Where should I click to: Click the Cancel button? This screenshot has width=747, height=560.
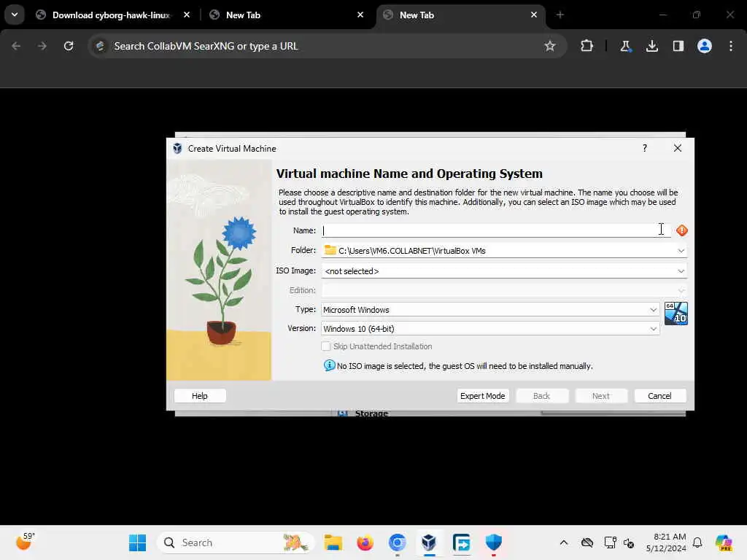pyautogui.click(x=659, y=396)
